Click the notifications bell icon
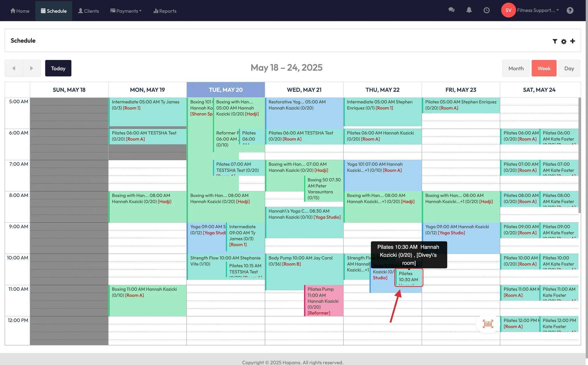Image resolution: width=588 pixels, height=365 pixels. point(469,10)
